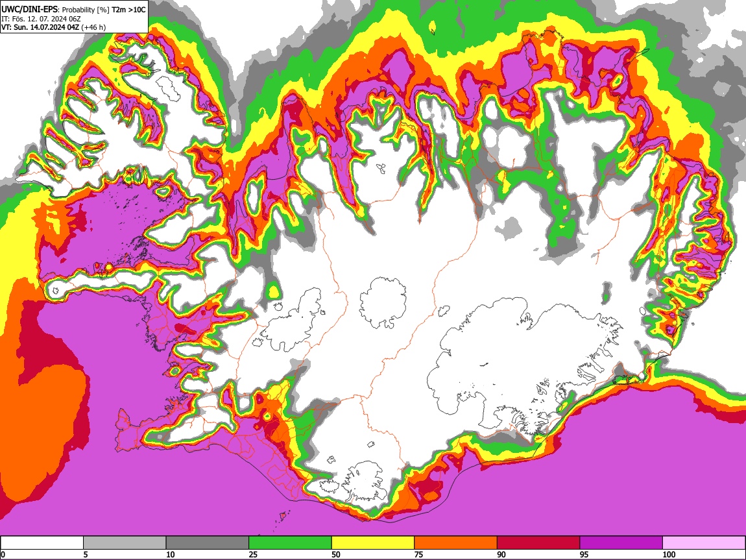This screenshot has width=746, height=560.
Task: Click the '0' legend scale label
Action: pyautogui.click(x=3, y=554)
